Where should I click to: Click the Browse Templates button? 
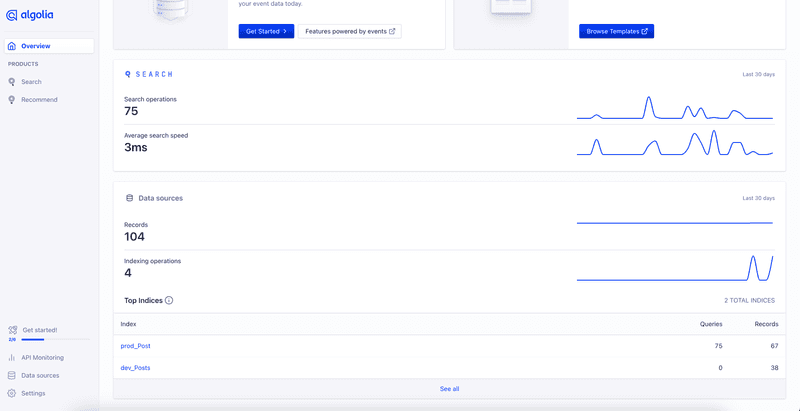(616, 31)
